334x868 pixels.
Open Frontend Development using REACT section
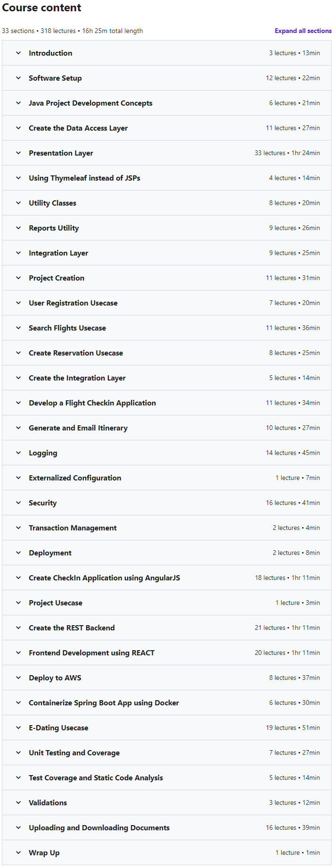91,653
